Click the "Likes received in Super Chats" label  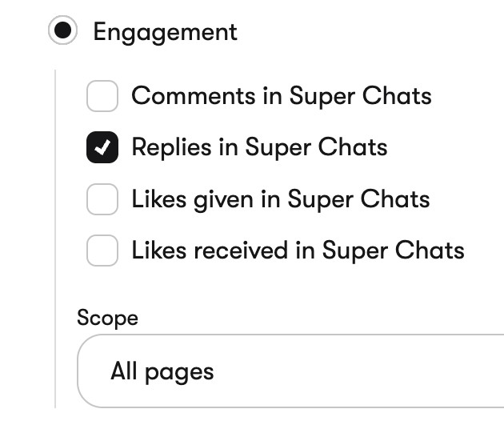[298, 251]
